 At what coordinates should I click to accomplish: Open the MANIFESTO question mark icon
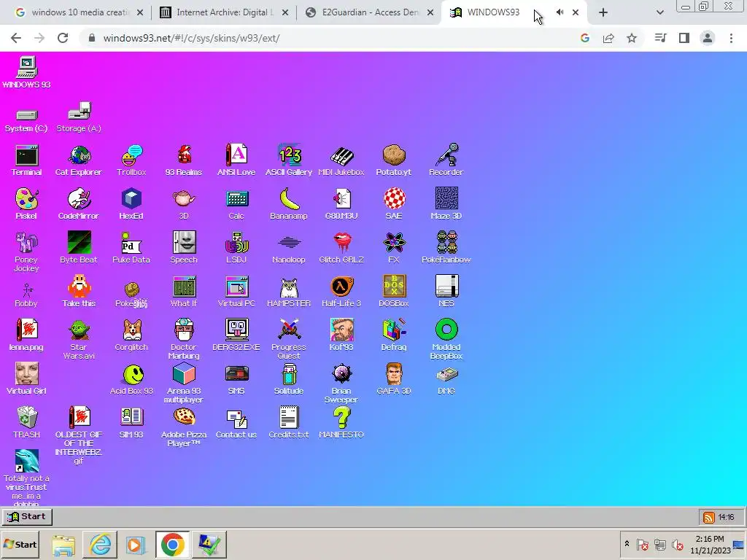pos(341,423)
